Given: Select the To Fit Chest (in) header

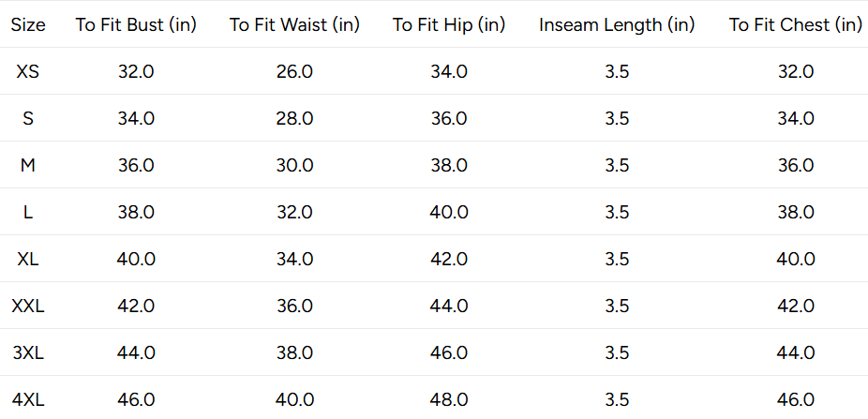Looking at the screenshot, I should [796, 25].
